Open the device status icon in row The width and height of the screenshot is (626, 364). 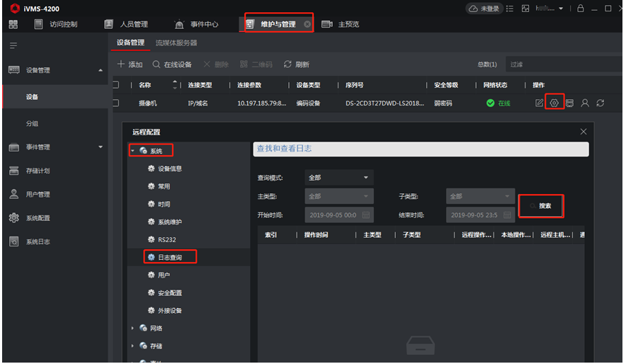569,103
